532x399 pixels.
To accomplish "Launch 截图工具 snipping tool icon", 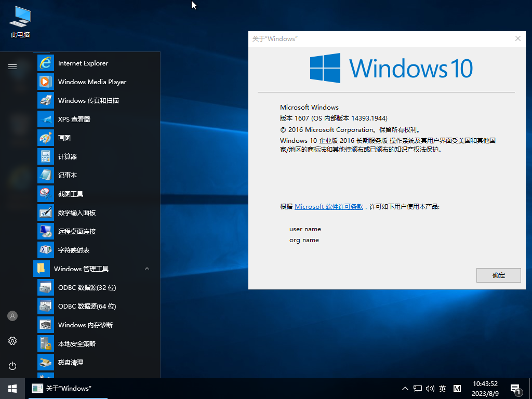I will pyautogui.click(x=46, y=194).
